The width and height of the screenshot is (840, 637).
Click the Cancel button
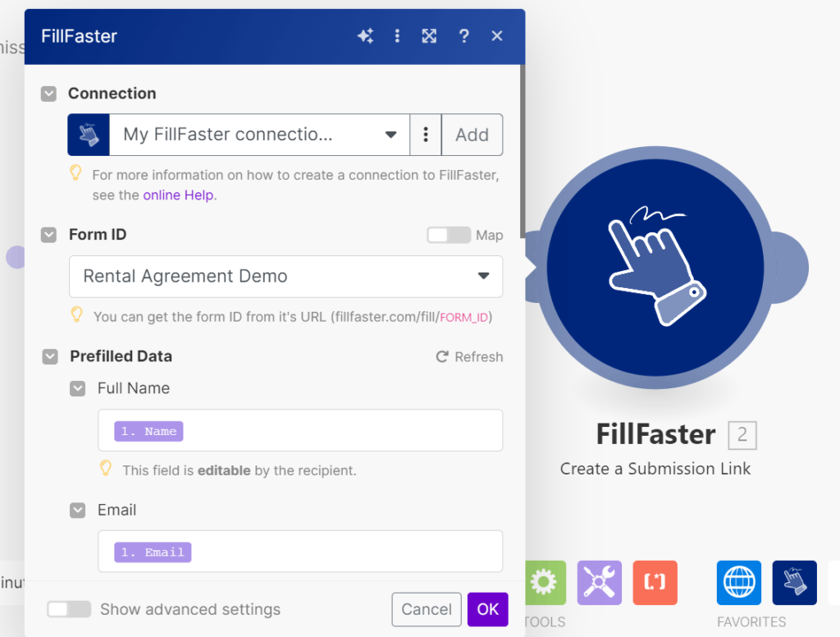pos(427,609)
